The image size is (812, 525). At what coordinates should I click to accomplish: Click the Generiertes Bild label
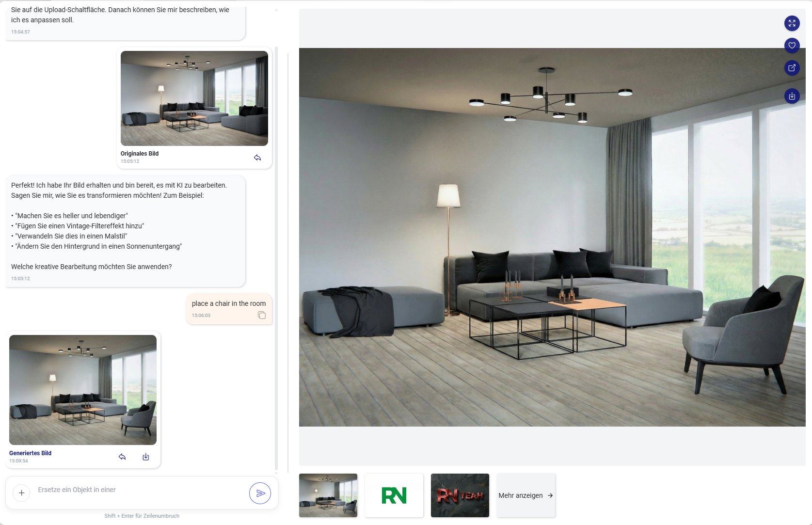tap(30, 453)
